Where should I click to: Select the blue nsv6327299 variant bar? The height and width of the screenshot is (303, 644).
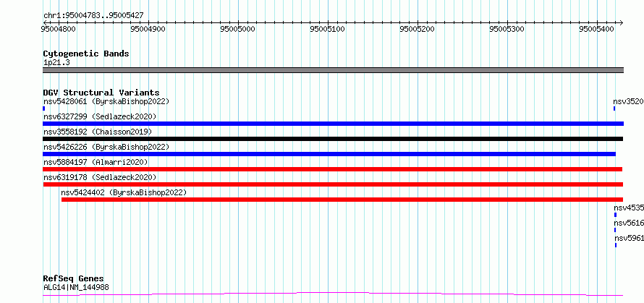coord(333,124)
